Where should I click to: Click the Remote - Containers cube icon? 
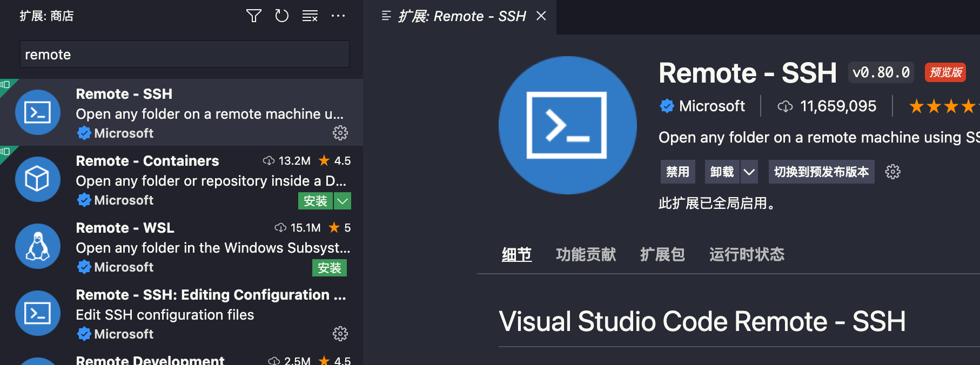(38, 179)
